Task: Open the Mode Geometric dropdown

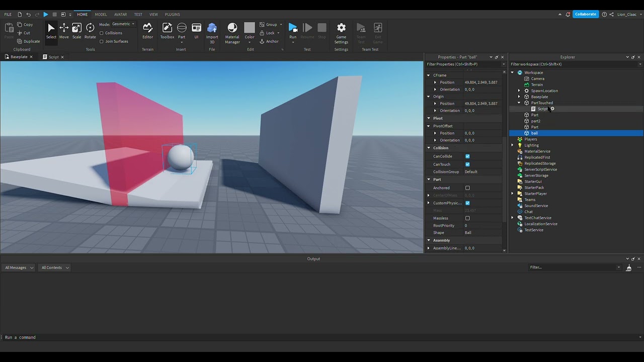Action: pos(123,24)
